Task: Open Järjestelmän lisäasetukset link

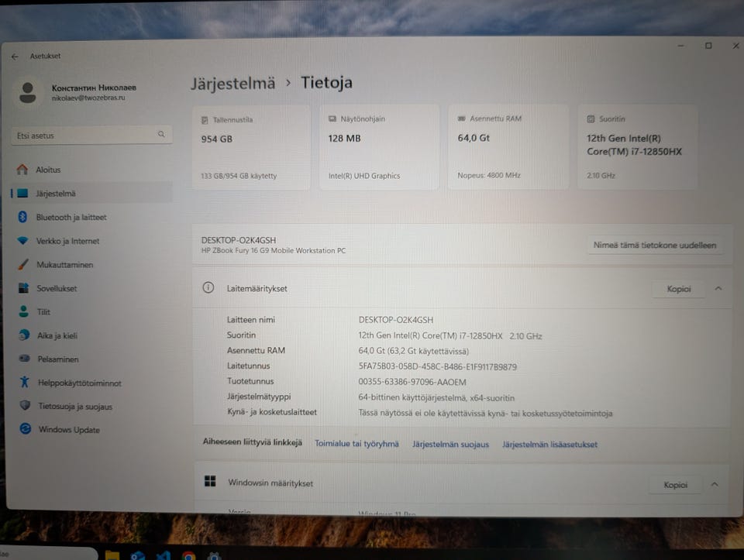Action: coord(549,445)
